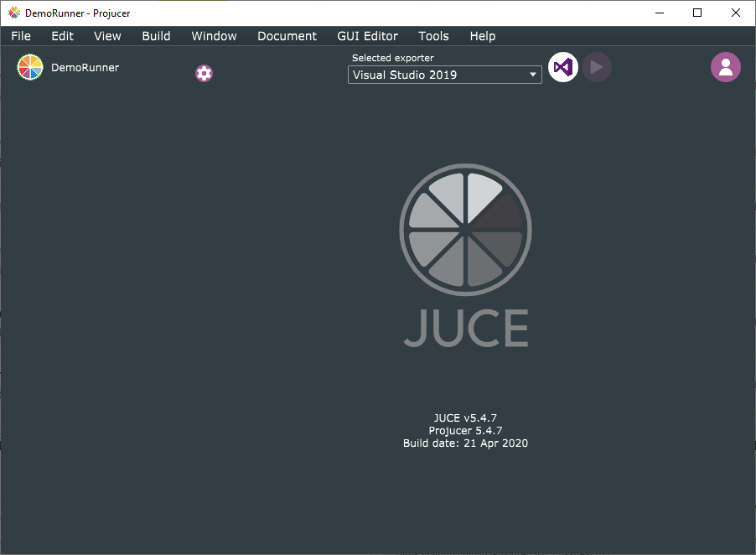Expand the Selected exporter dropdown
Viewport: 756px width, 555px height.
[x=444, y=75]
